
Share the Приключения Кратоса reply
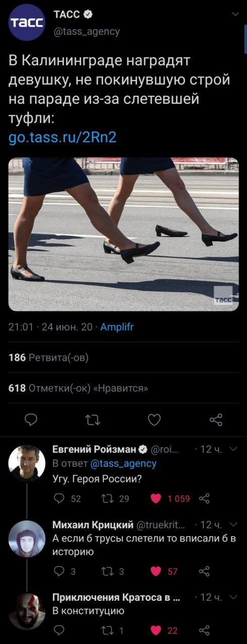(204, 630)
